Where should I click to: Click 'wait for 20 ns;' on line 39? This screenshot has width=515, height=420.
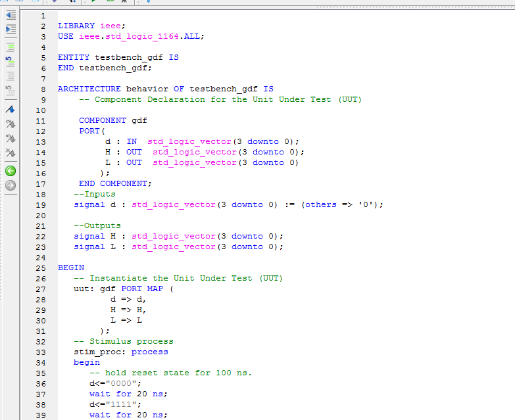(x=128, y=415)
